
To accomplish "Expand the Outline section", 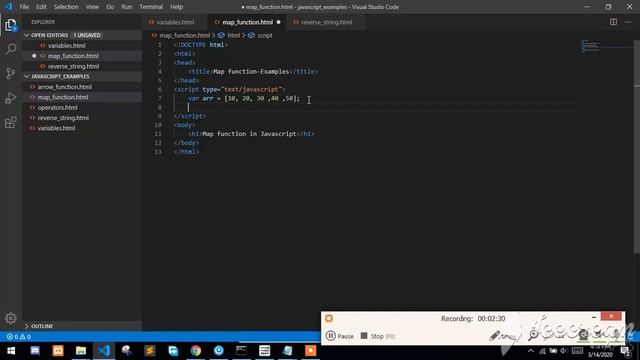I will click(82, 326).
